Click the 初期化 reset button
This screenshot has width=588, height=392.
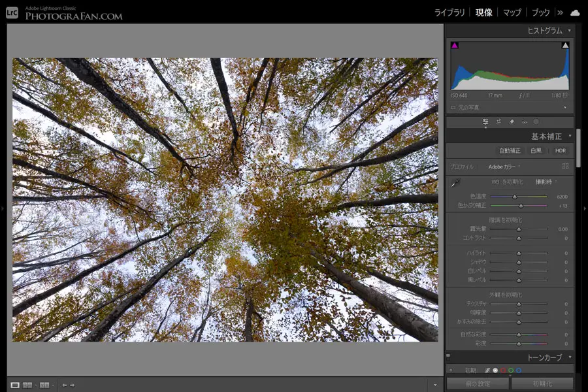(x=542, y=384)
